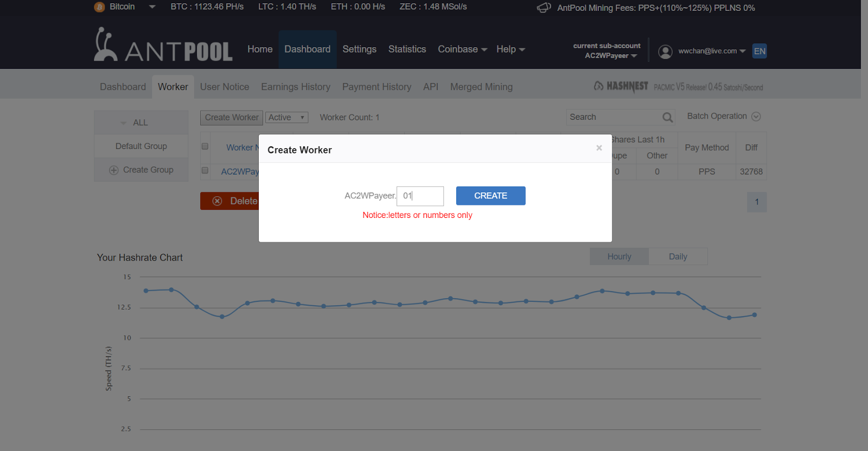Click the Pay Method column header
Screen dimensions: 868x451
click(x=707, y=147)
